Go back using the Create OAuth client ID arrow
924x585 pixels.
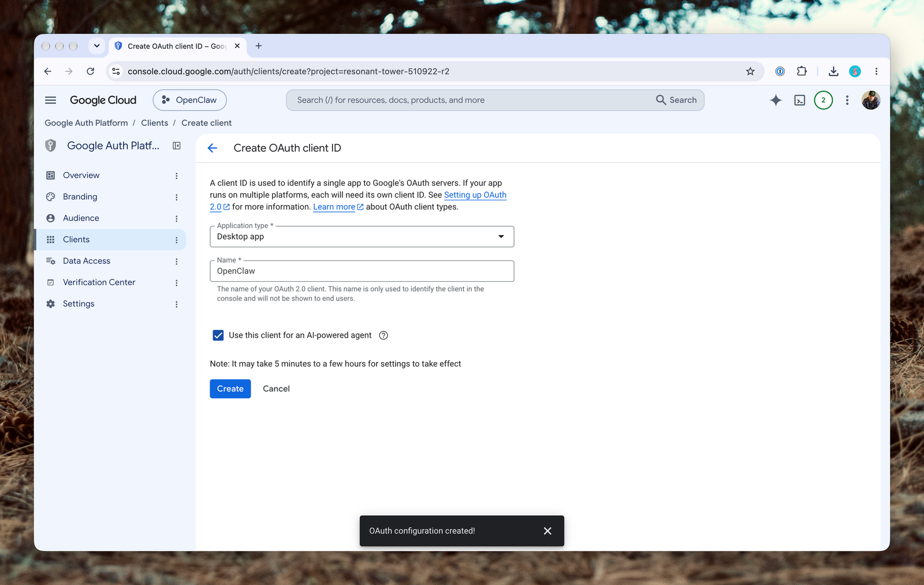[213, 148]
